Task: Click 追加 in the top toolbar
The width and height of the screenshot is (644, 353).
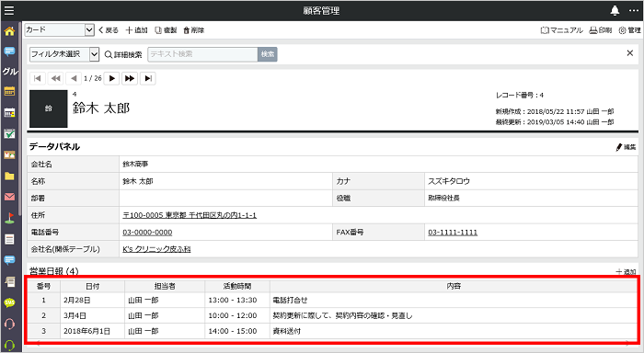Action: [x=137, y=30]
